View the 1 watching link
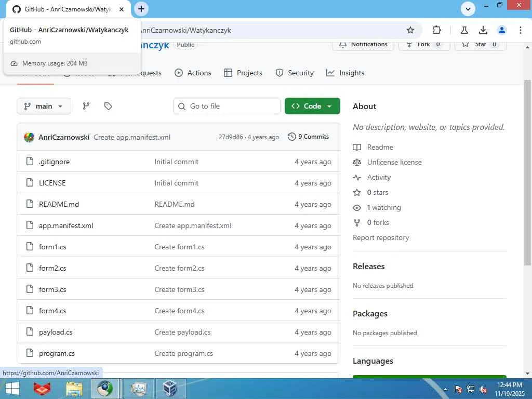532x399 pixels. click(384, 208)
